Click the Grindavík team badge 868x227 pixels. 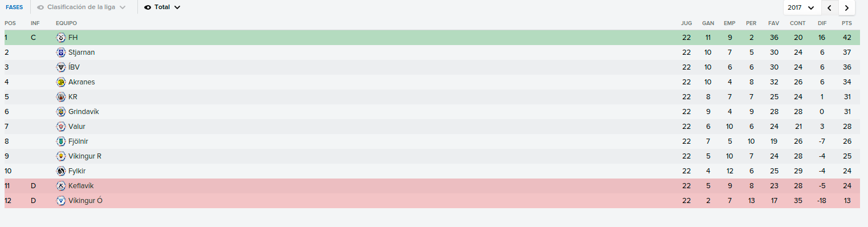tap(61, 112)
